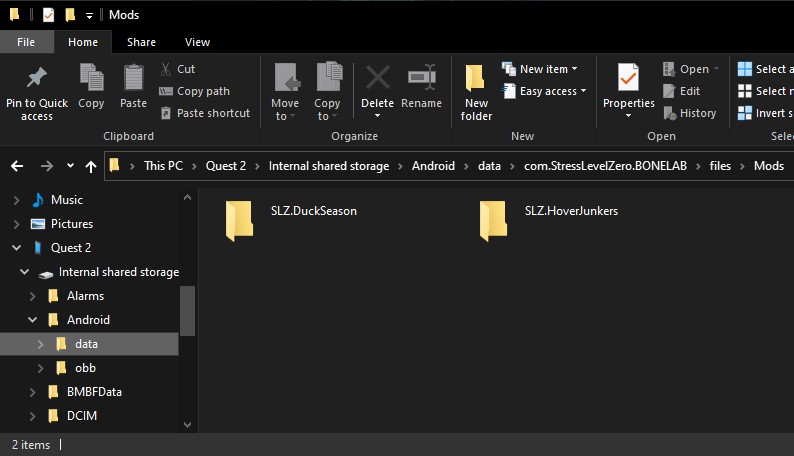Collapse the Android tree node

[x=33, y=320]
